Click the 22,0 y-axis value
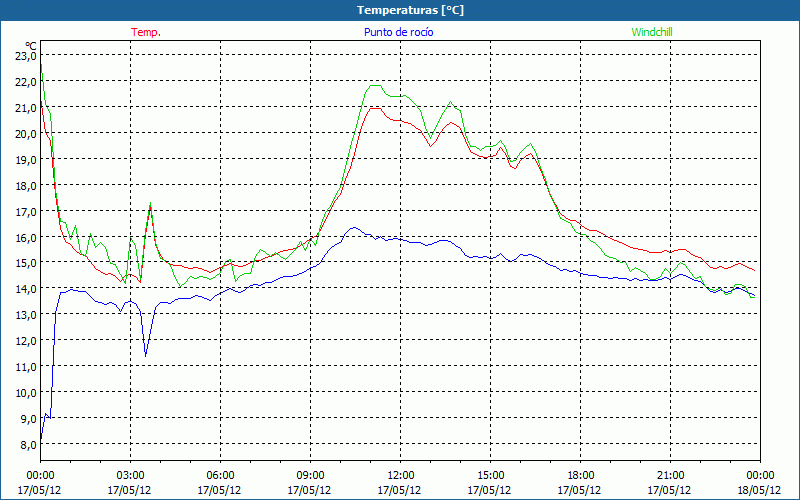The height and width of the screenshot is (500, 800). [x=26, y=82]
